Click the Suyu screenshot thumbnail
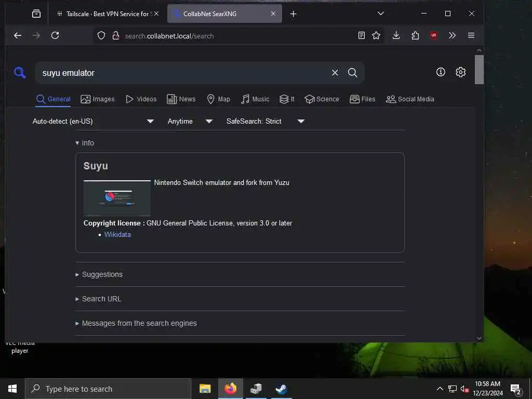The image size is (532, 399). [117, 198]
